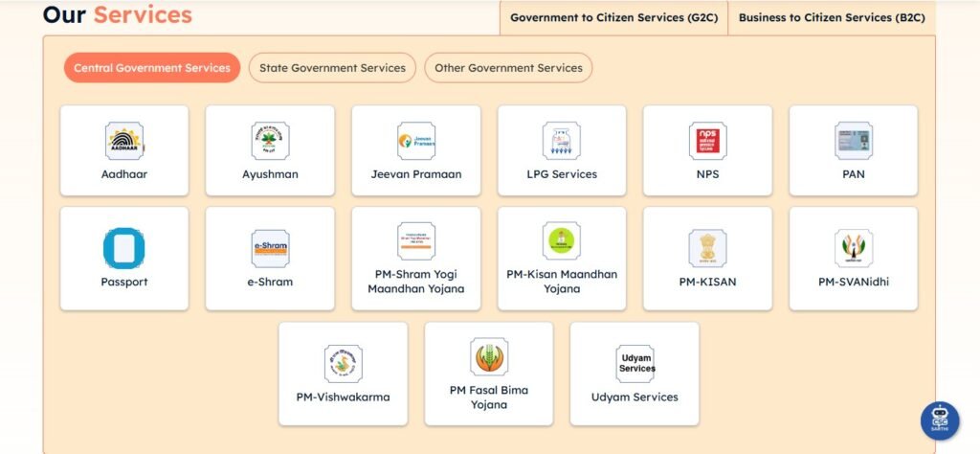Click the e-Shram service icon
The height and width of the screenshot is (454, 980).
pos(270,248)
